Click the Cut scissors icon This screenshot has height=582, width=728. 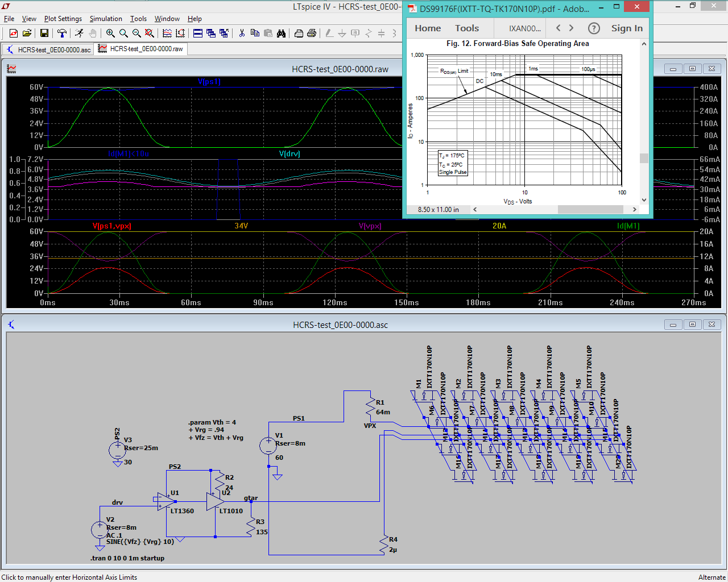242,34
